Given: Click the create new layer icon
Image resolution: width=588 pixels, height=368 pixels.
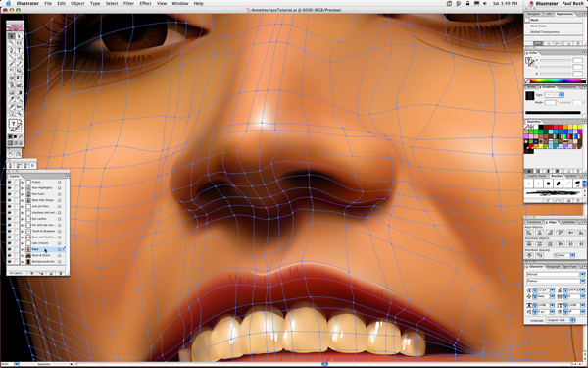Looking at the screenshot, I should coord(51,273).
